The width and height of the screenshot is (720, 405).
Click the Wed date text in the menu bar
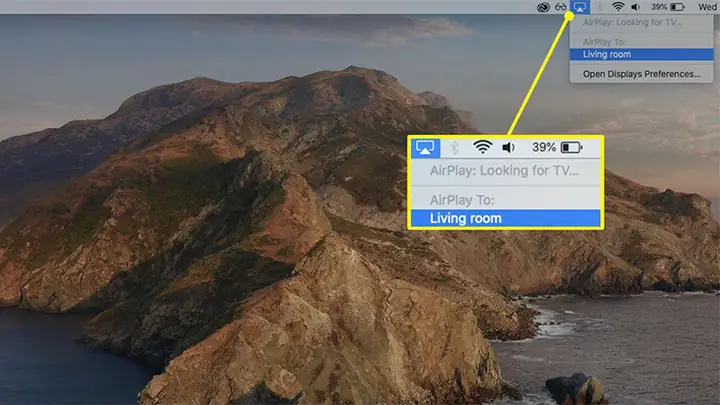coord(707,7)
